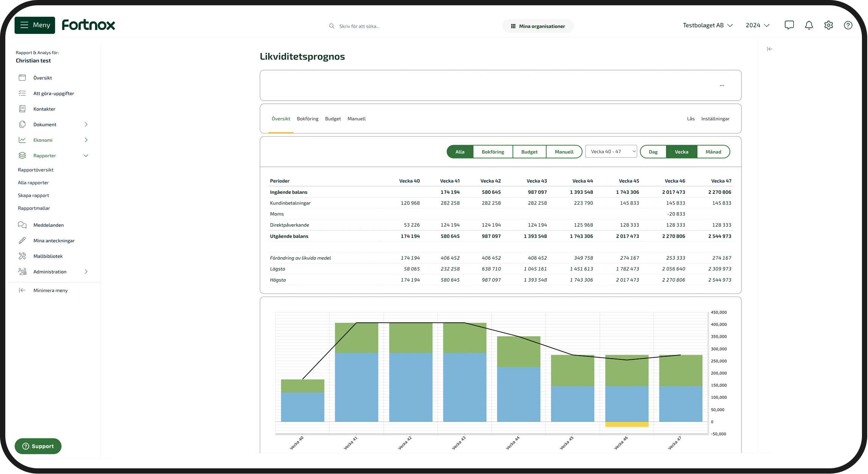The height and width of the screenshot is (474, 868).
Task: Switch period view to Dag
Action: [x=654, y=152]
